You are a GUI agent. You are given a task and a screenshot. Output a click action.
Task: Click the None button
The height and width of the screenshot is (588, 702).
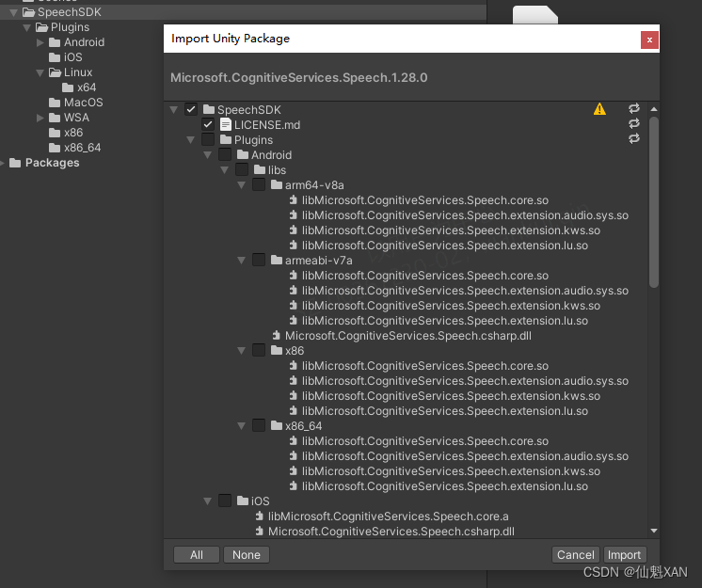coord(247,555)
